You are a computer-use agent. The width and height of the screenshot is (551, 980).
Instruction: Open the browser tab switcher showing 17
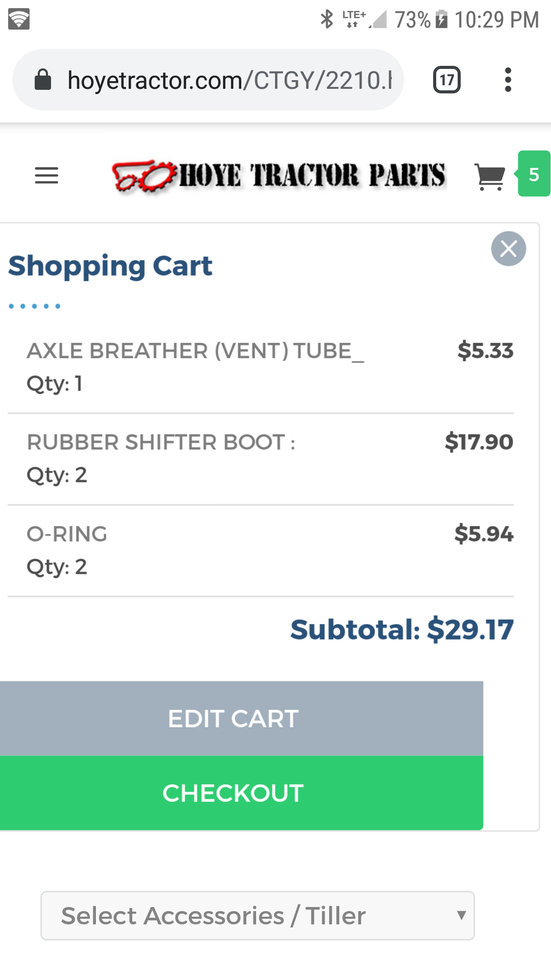tap(447, 80)
